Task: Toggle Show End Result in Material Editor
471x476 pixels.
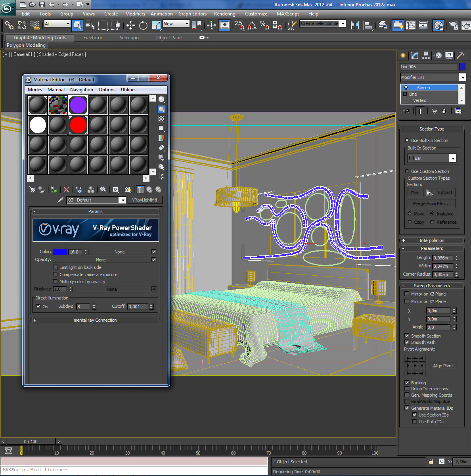Action: click(140, 190)
